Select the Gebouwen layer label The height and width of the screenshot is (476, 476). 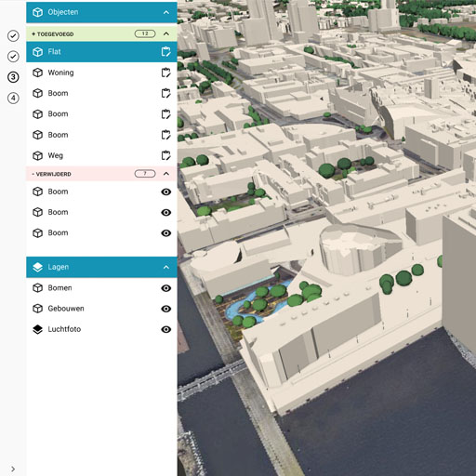pyautogui.click(x=66, y=309)
